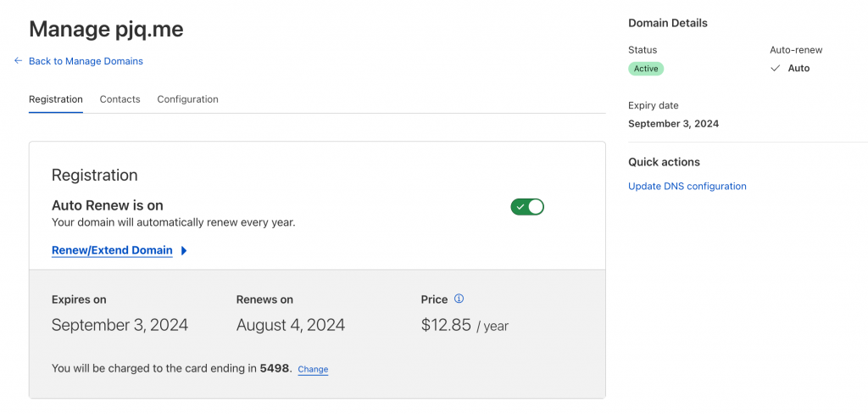This screenshot has height=414, width=868.
Task: Click the checkmark icon beside Auto in Domain Details
Action: coord(775,69)
